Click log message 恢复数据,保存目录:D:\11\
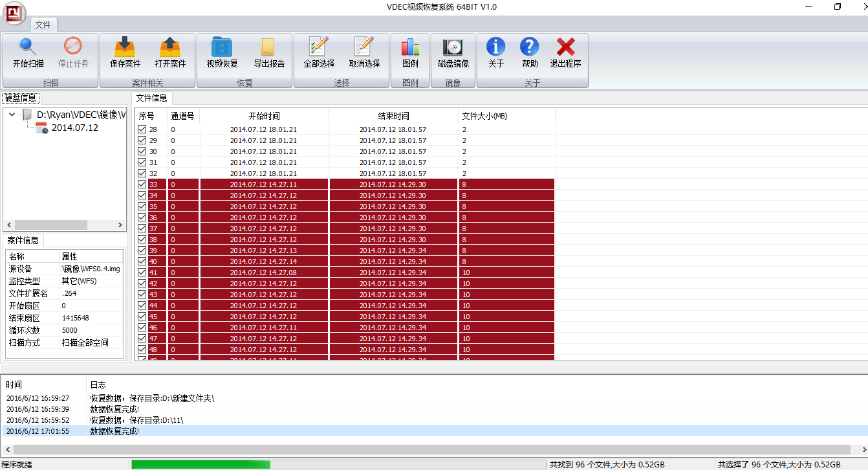868x470 pixels. [x=136, y=420]
